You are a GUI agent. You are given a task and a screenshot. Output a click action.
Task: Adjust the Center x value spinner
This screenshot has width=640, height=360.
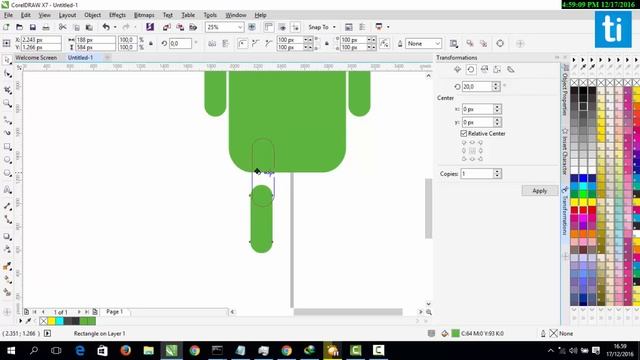click(497, 109)
